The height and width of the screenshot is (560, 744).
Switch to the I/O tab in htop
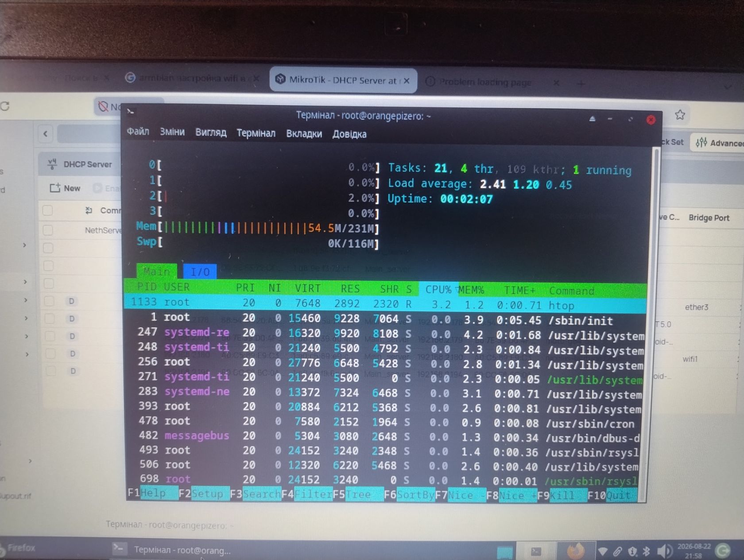click(200, 272)
